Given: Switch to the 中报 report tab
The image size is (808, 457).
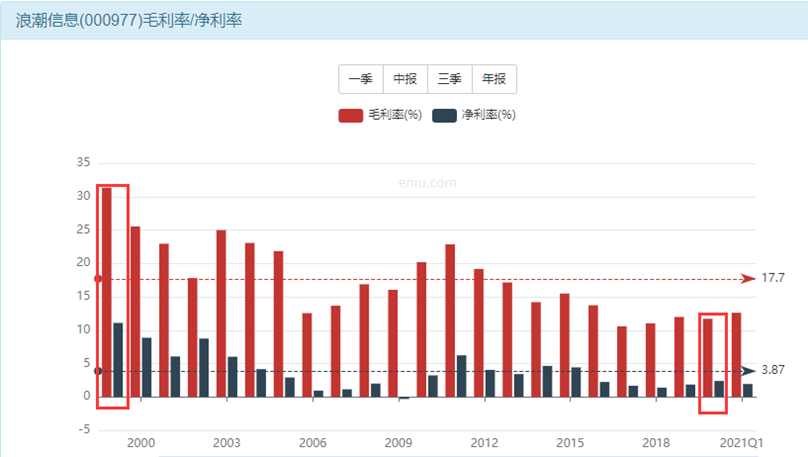Looking at the screenshot, I should coord(405,79).
